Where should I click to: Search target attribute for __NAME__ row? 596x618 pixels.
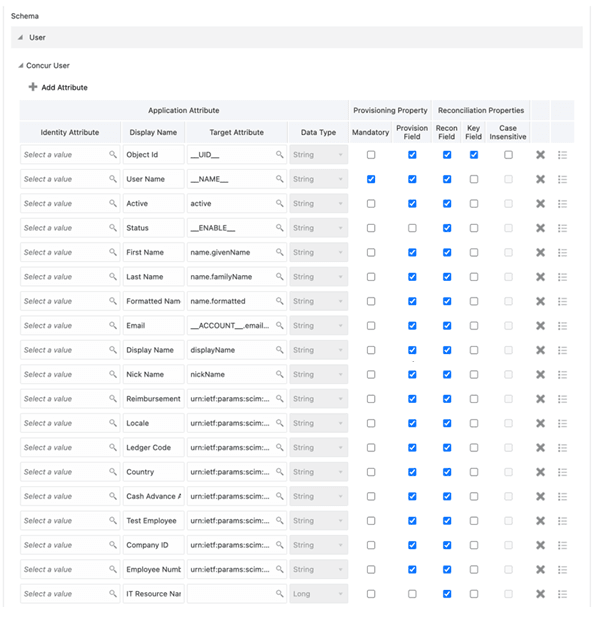point(279,179)
